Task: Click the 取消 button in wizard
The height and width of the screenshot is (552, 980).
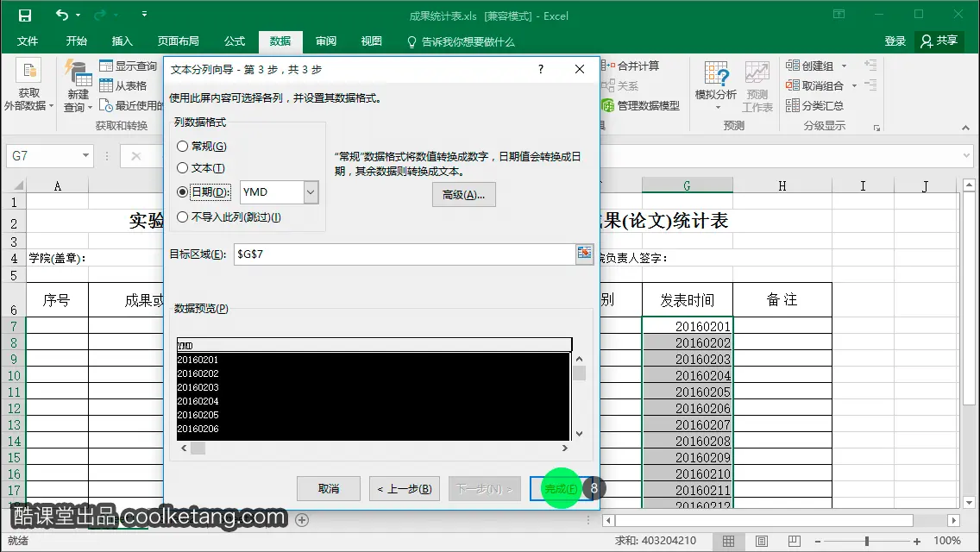Action: point(329,489)
